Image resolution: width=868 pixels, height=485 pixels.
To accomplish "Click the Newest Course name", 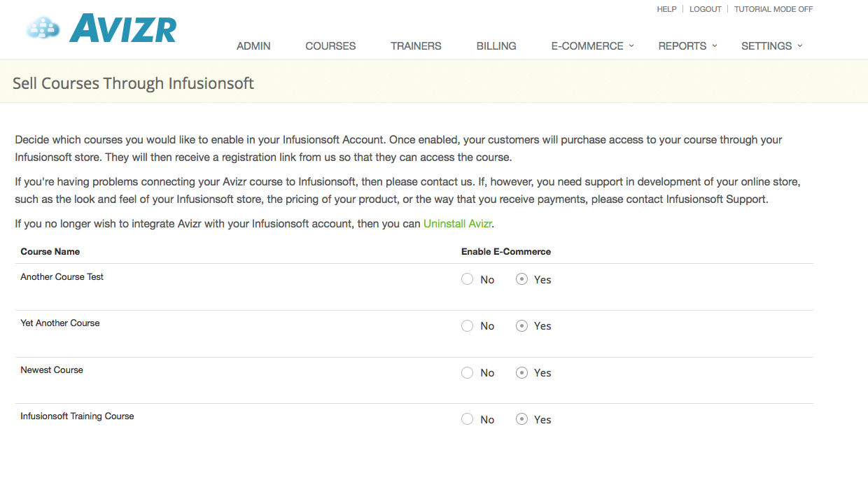I will click(x=52, y=370).
